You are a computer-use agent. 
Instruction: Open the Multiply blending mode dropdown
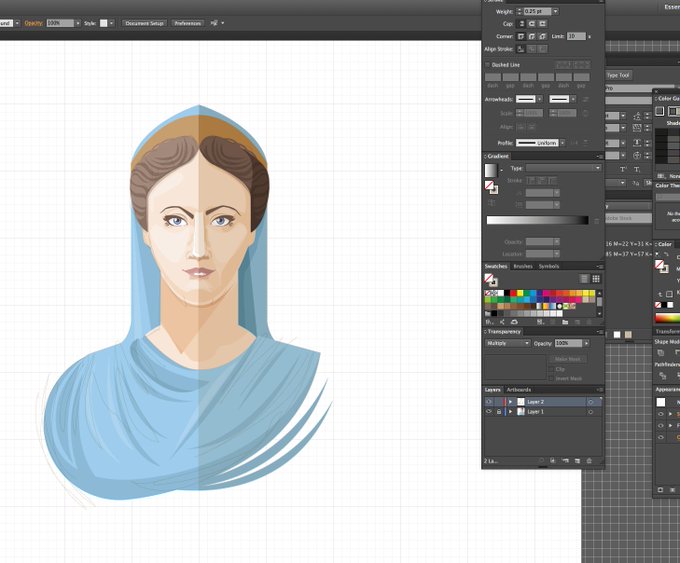pyautogui.click(x=508, y=343)
